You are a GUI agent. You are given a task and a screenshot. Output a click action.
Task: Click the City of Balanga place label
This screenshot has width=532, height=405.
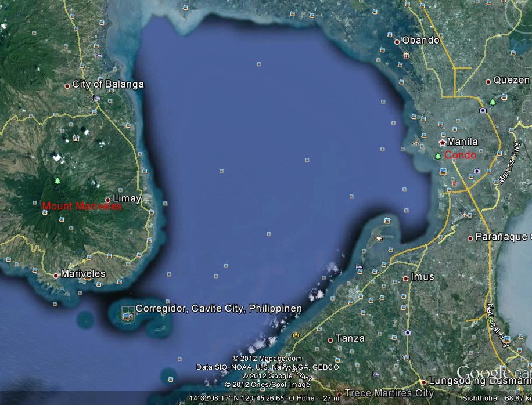107,85
